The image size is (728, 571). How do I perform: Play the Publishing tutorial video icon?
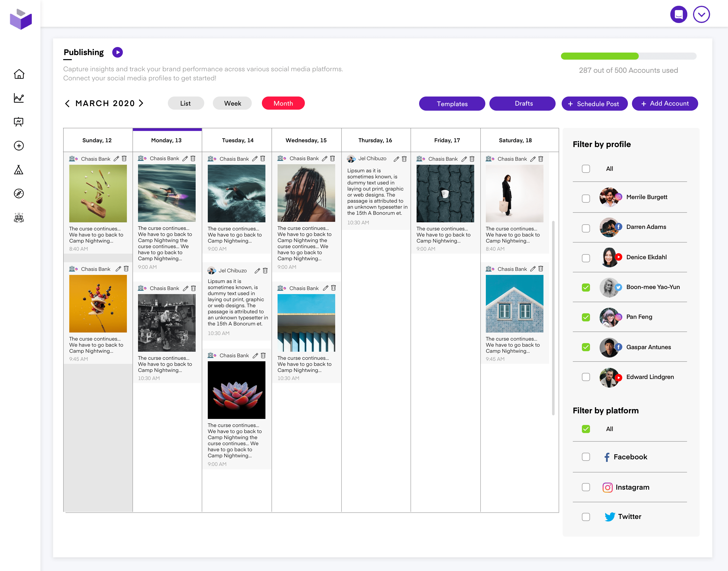click(x=117, y=53)
